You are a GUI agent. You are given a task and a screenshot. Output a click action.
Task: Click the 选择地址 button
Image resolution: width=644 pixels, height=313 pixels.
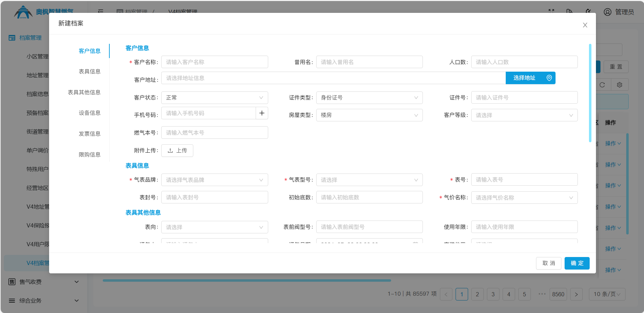point(530,78)
